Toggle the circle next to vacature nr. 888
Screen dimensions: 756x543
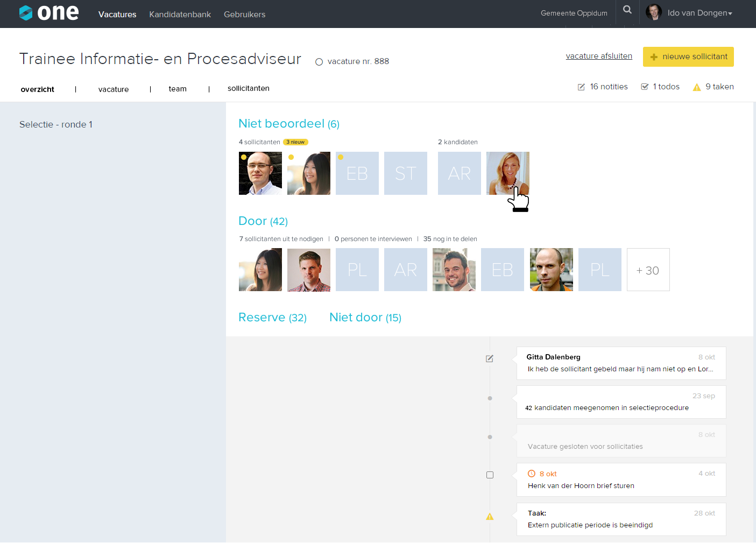[x=319, y=62]
